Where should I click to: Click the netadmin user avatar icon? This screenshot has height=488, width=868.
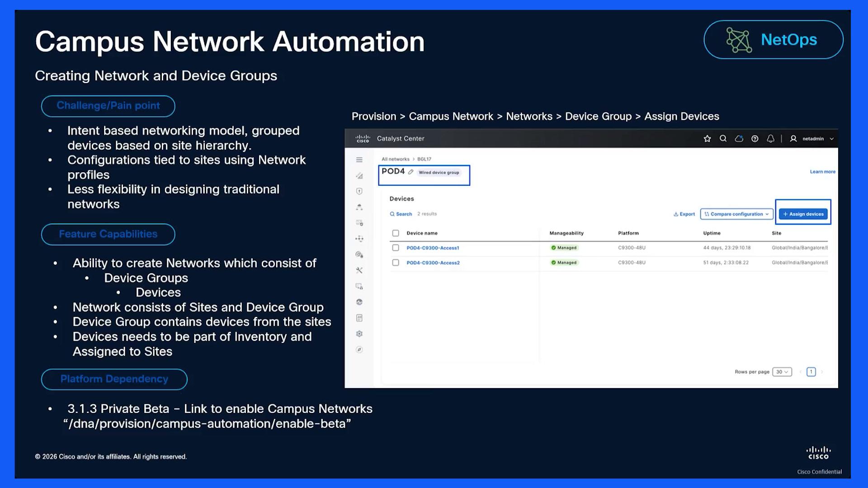(793, 139)
